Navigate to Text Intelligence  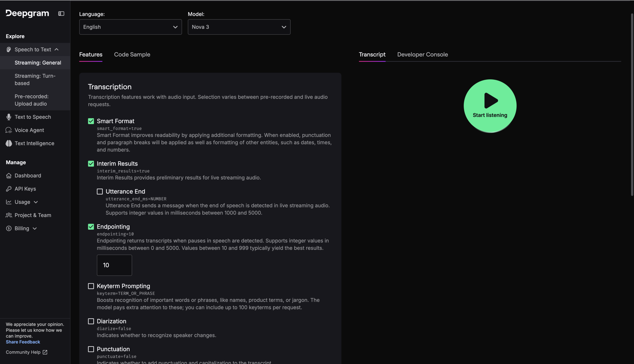tap(35, 144)
